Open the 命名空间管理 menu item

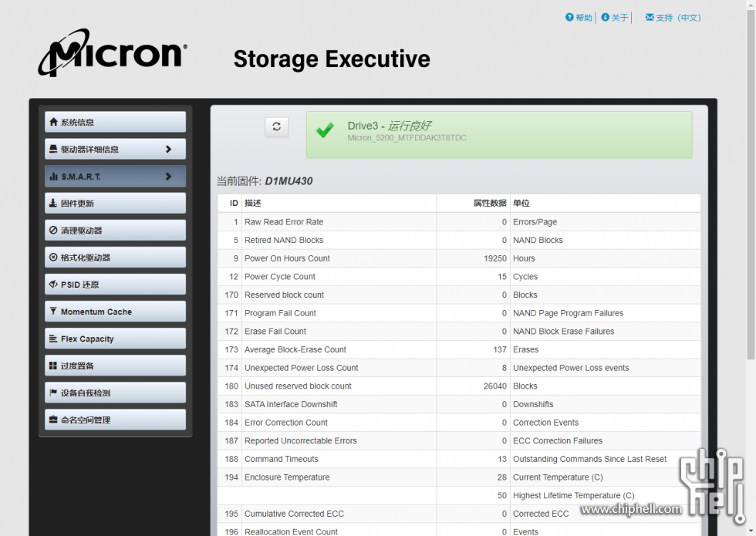tap(115, 420)
